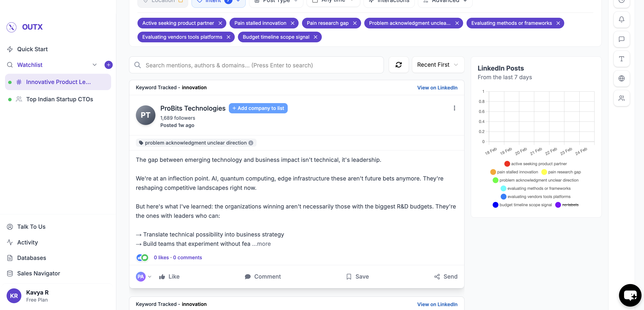644x310 pixels.
Task: Collapse the Watchlist section chevron
Action: pos(95,65)
